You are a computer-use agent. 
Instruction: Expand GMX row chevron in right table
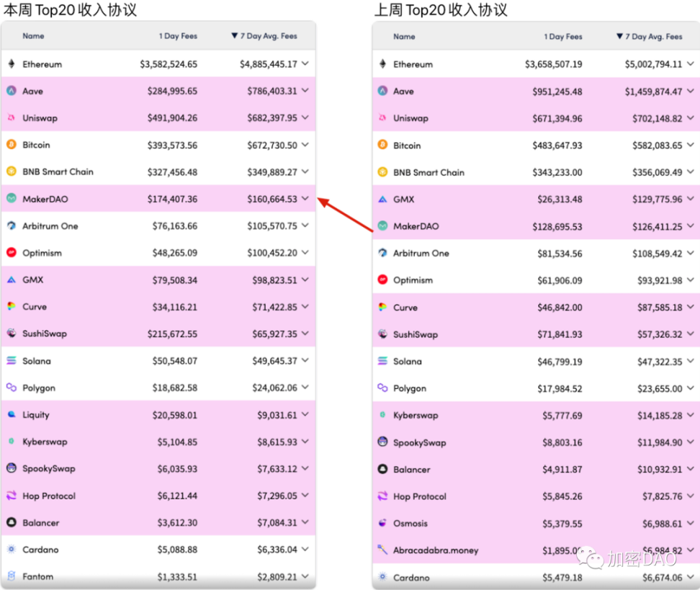coord(690,199)
